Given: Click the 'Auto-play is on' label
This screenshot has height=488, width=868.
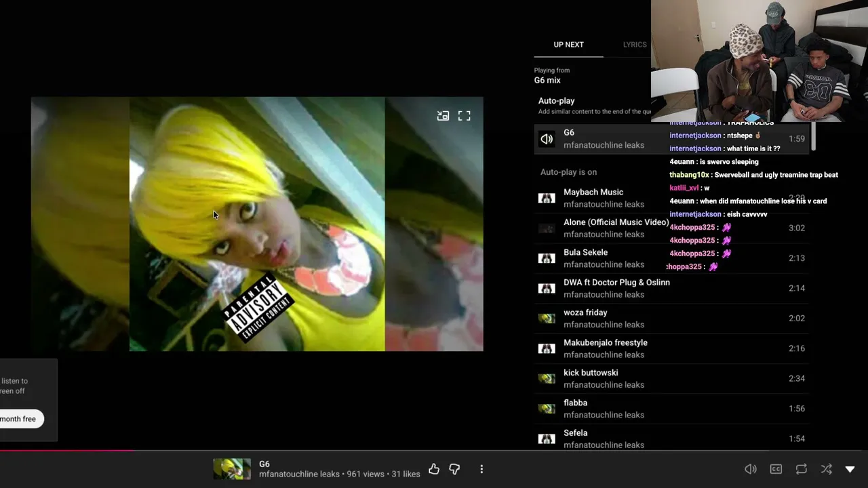Looking at the screenshot, I should (568, 172).
